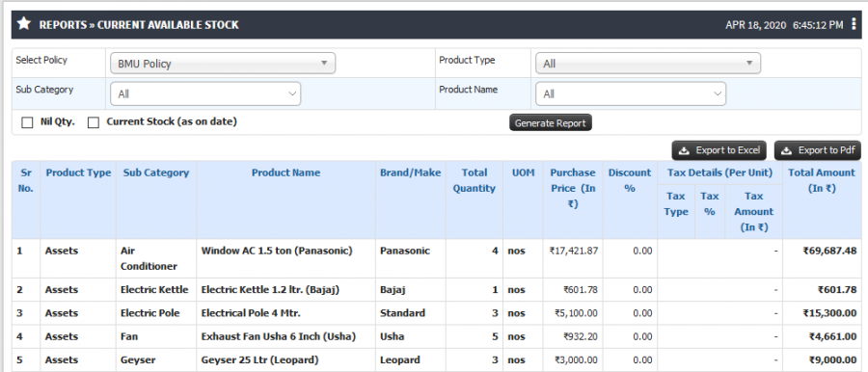Select Window AC 1.5 ton (Panasonic) row
The width and height of the screenshot is (868, 372).
click(436, 258)
